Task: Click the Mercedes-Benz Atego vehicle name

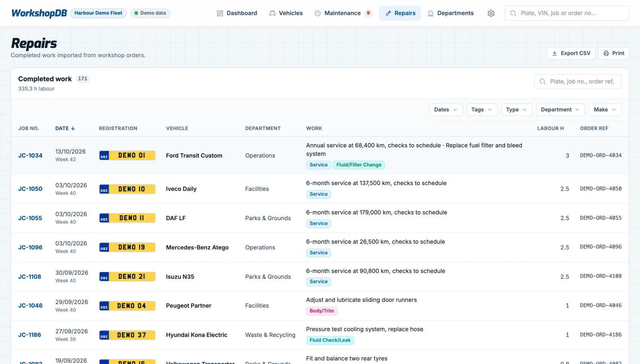Action: pos(197,247)
